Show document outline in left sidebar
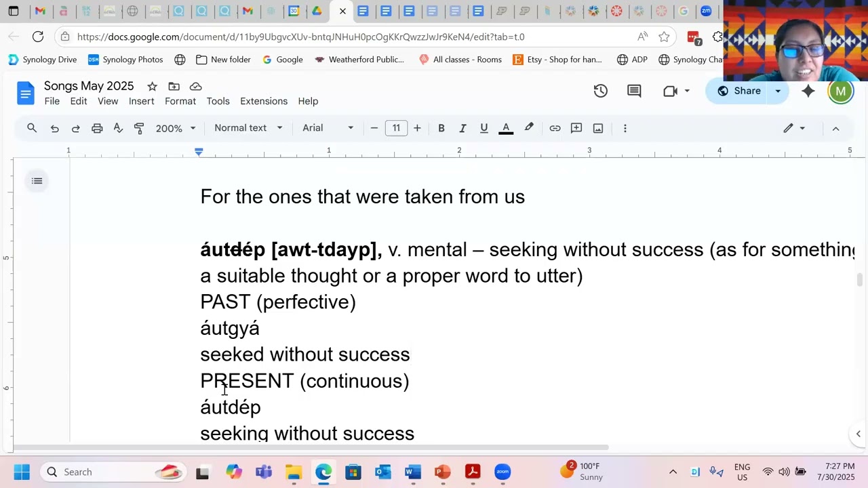This screenshot has width=868, height=488. pyautogui.click(x=37, y=181)
